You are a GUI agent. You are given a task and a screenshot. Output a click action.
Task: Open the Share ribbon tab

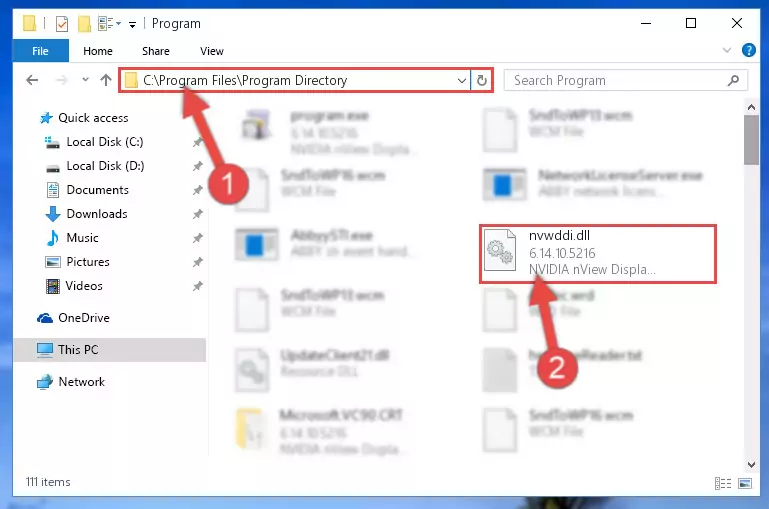pos(155,51)
